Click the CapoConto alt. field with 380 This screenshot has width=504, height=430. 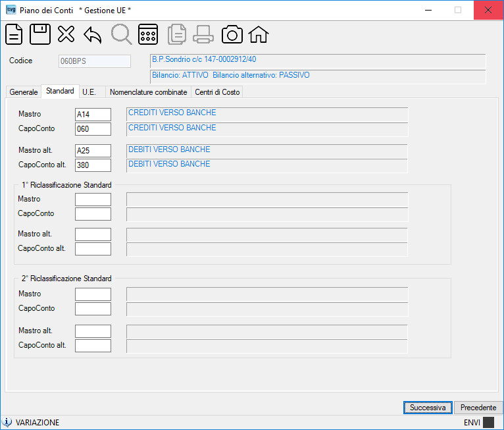tap(93, 165)
